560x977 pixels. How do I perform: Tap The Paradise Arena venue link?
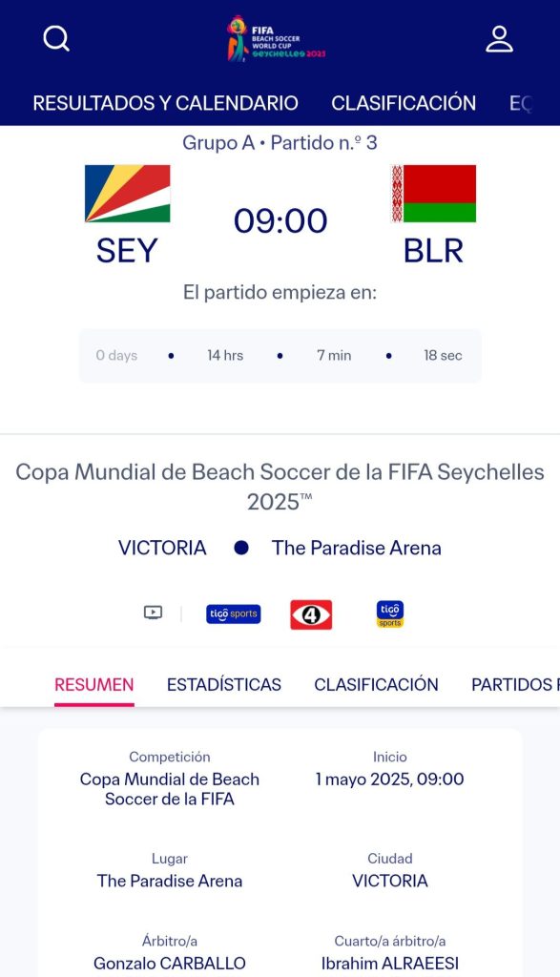356,548
